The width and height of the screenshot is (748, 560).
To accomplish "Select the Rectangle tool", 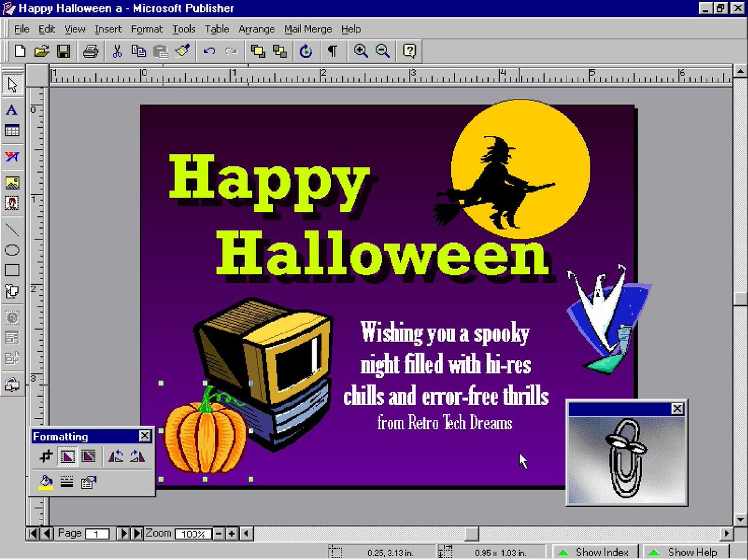I will [x=12, y=270].
